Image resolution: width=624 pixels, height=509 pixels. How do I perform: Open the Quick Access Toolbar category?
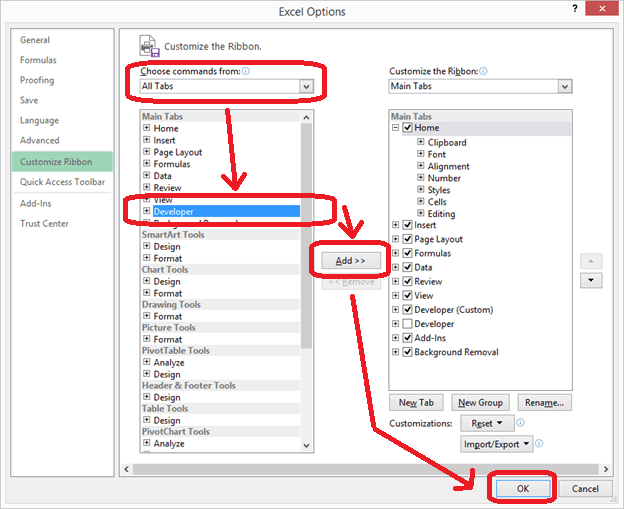click(62, 182)
